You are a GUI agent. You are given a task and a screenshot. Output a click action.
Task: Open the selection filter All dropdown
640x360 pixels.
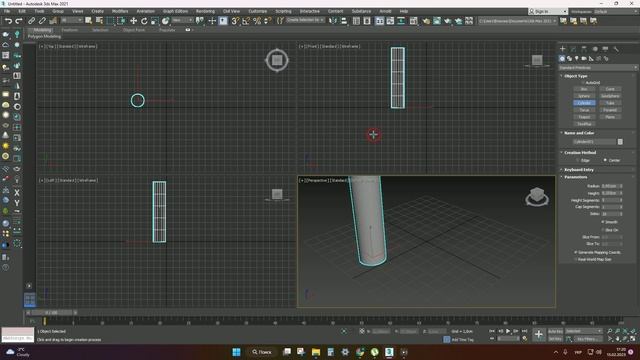pyautogui.click(x=71, y=20)
